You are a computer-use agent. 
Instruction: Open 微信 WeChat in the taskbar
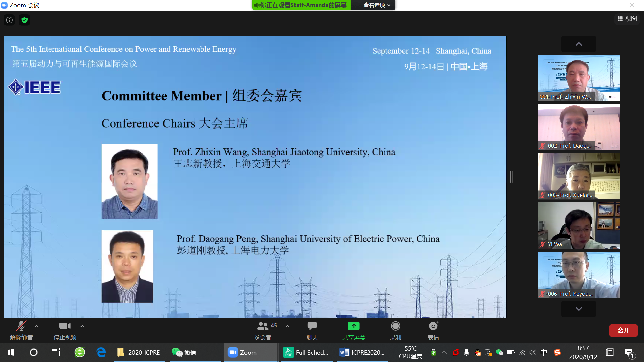(x=184, y=352)
